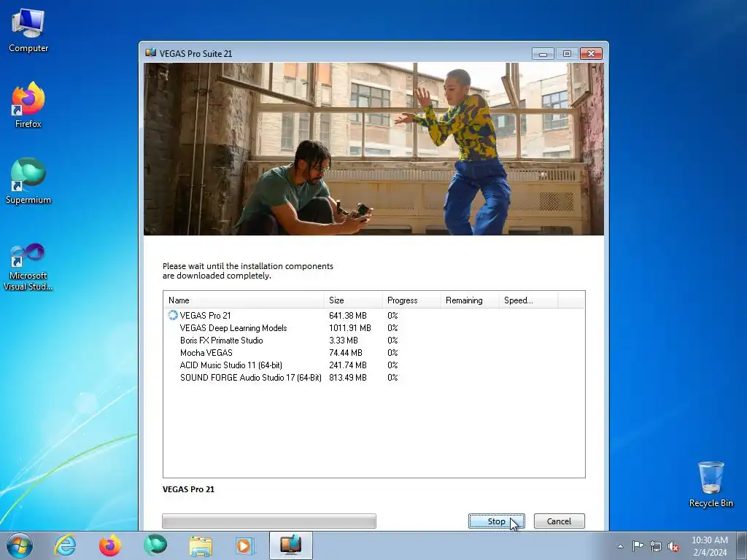This screenshot has height=560, width=747.
Task: Open the Action Center flag icon
Action: click(638, 546)
